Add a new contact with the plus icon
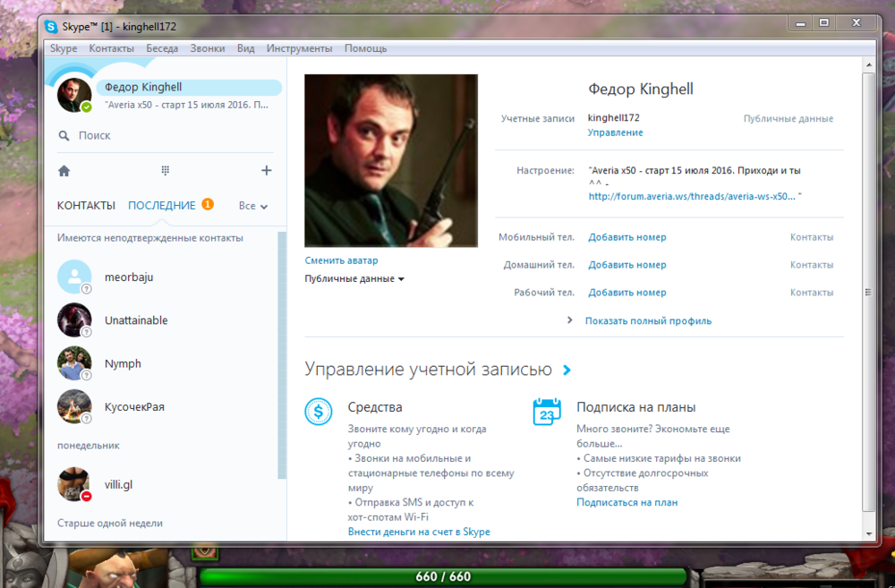The width and height of the screenshot is (895, 588). coord(266,169)
